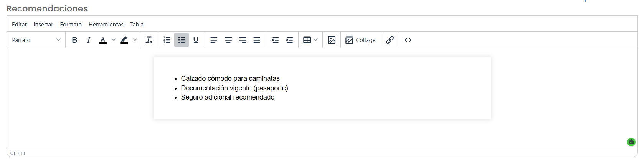Justify the paragraph text
The width and height of the screenshot is (644, 165).
pyautogui.click(x=257, y=40)
